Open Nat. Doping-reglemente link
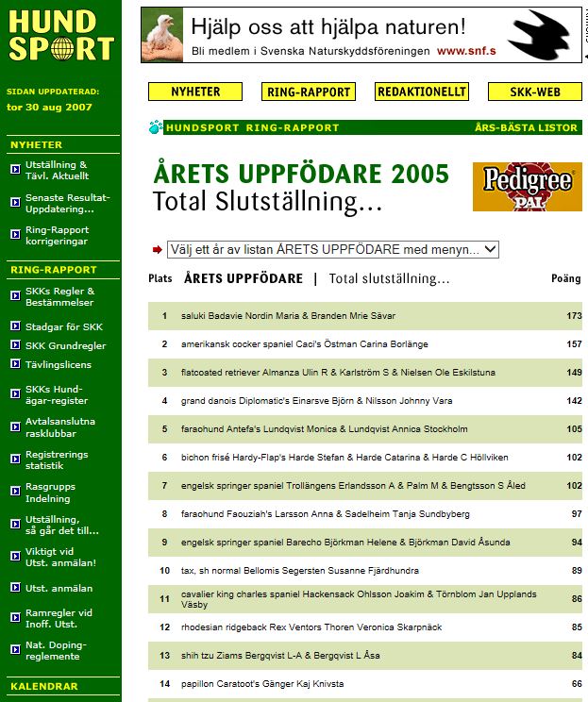 click(x=56, y=650)
